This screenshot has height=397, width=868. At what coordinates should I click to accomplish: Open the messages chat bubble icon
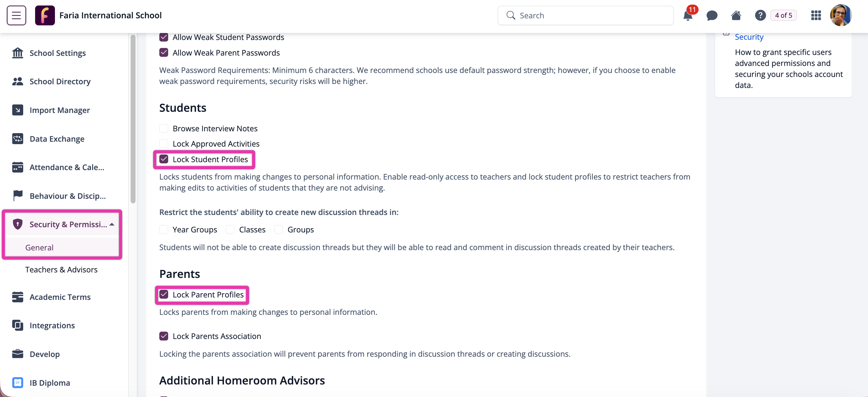click(712, 16)
